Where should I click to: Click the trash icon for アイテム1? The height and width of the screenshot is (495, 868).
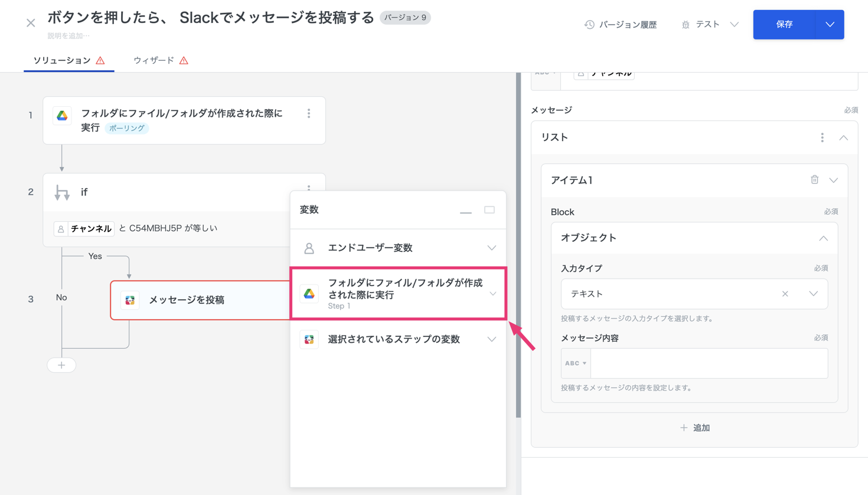(x=814, y=180)
